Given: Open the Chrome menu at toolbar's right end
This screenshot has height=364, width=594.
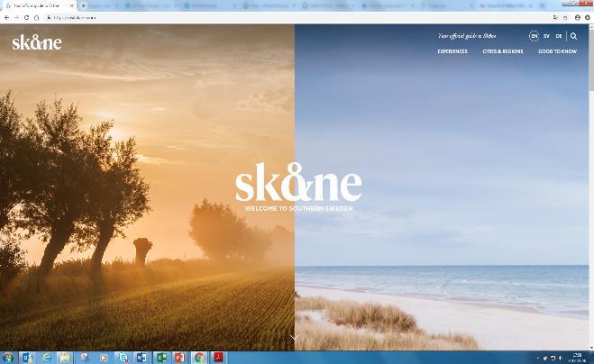Looking at the screenshot, I should click(588, 17).
